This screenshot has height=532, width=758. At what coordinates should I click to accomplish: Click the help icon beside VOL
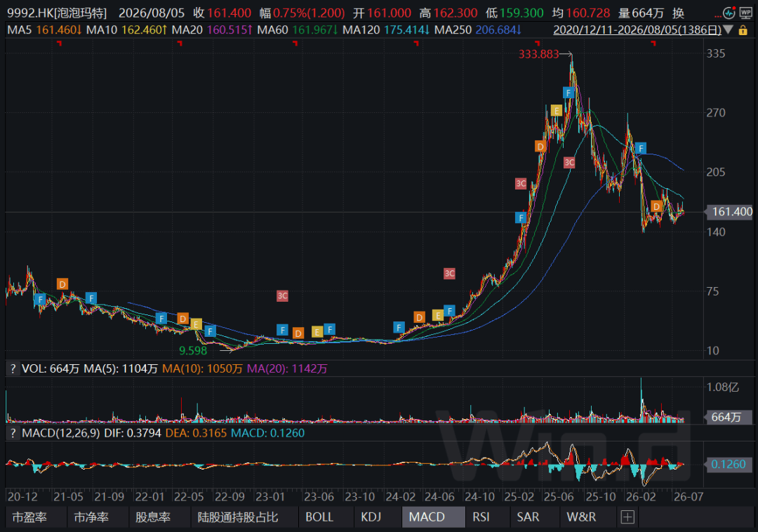(x=13, y=368)
